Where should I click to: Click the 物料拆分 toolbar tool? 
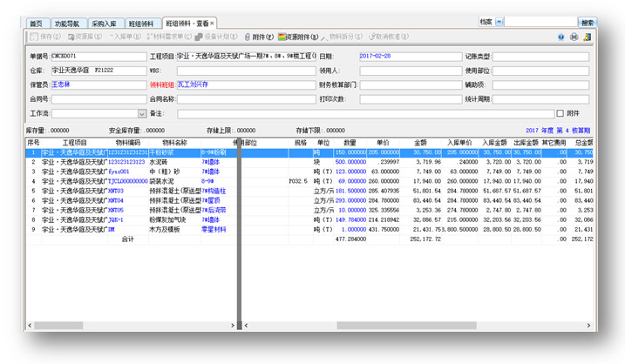pyautogui.click(x=342, y=37)
